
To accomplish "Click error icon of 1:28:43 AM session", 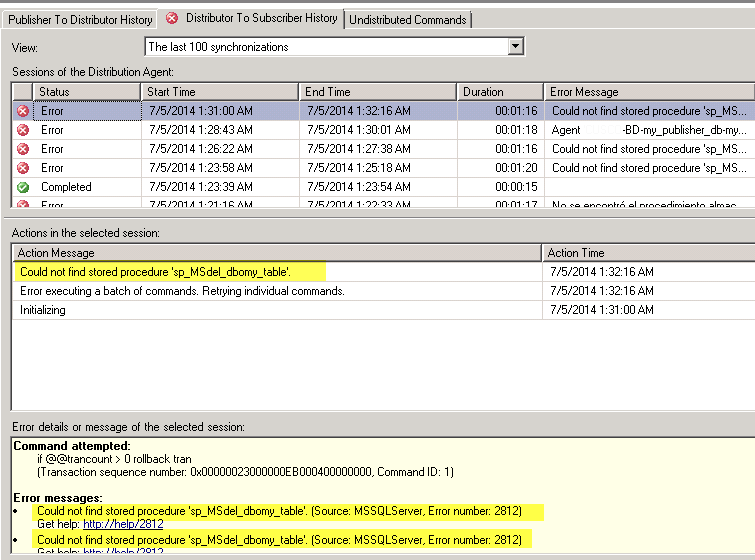I will point(23,130).
